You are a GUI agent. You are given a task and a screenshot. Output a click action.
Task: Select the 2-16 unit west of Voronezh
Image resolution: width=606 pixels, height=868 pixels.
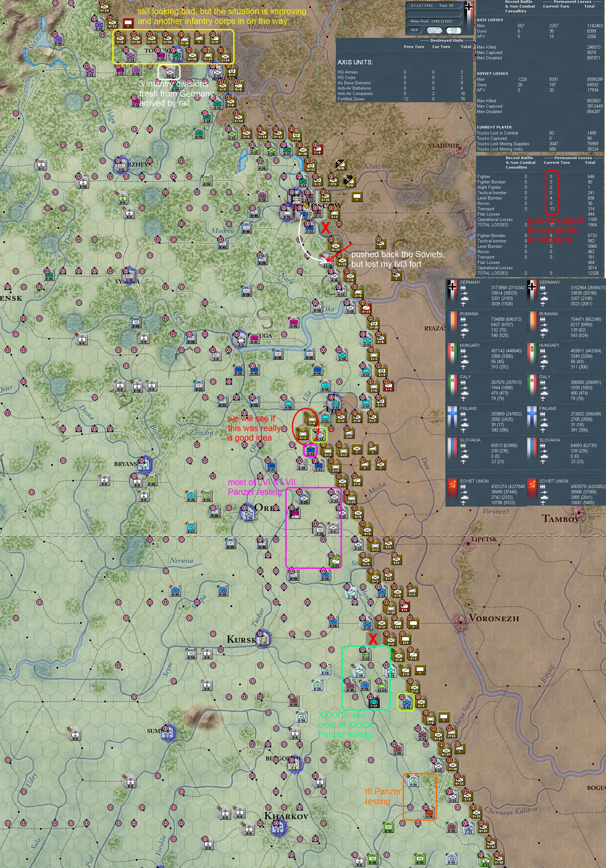click(x=351, y=593)
